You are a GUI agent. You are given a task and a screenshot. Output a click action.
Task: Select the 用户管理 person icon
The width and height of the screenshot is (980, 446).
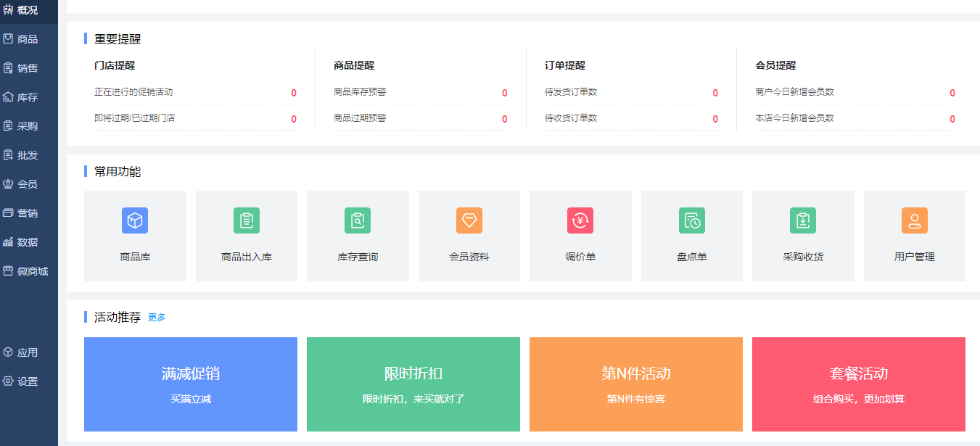pos(915,220)
